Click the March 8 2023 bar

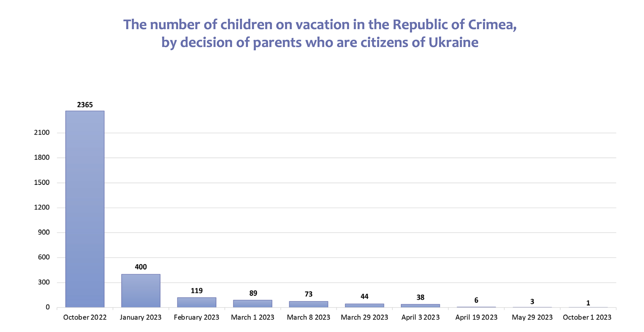point(308,304)
